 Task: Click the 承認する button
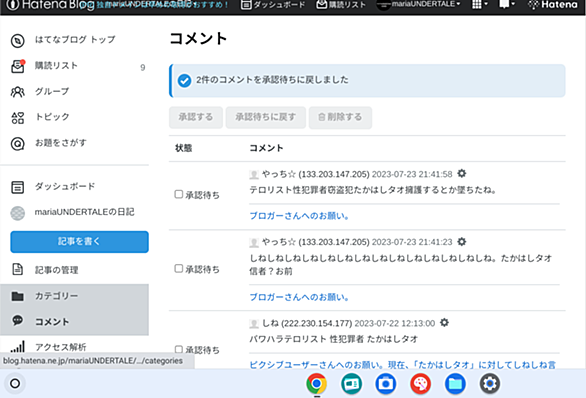pyautogui.click(x=196, y=117)
